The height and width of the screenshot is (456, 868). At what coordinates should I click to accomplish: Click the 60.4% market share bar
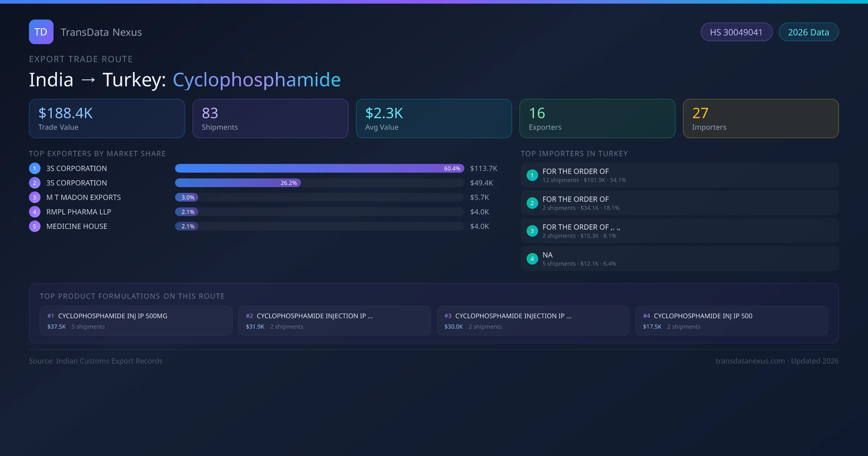click(x=319, y=168)
